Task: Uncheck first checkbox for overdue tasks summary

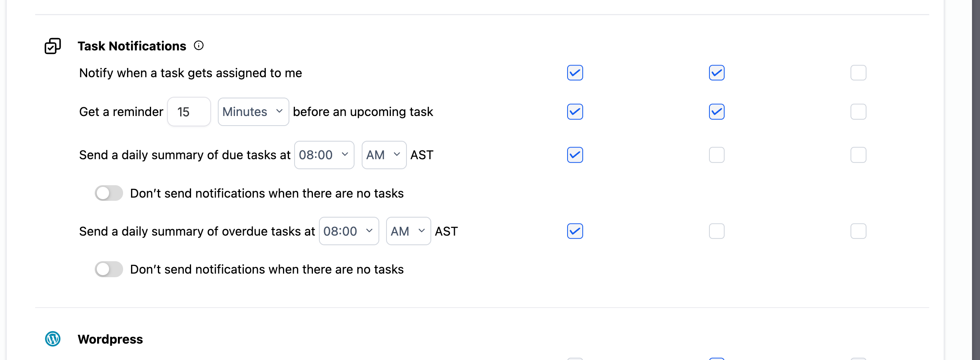Action: (575, 231)
